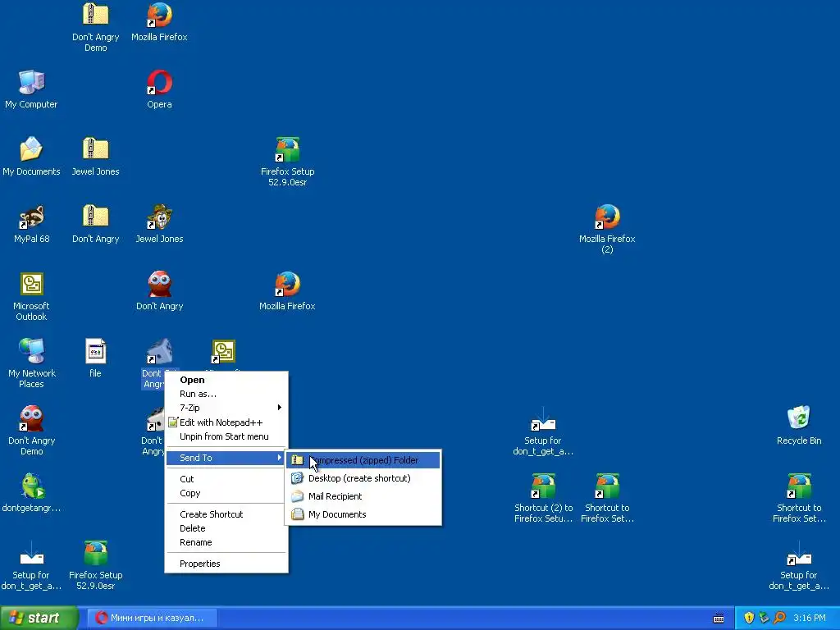Expand the Send To submenu entry
The image size is (840, 630).
pyautogui.click(x=226, y=458)
